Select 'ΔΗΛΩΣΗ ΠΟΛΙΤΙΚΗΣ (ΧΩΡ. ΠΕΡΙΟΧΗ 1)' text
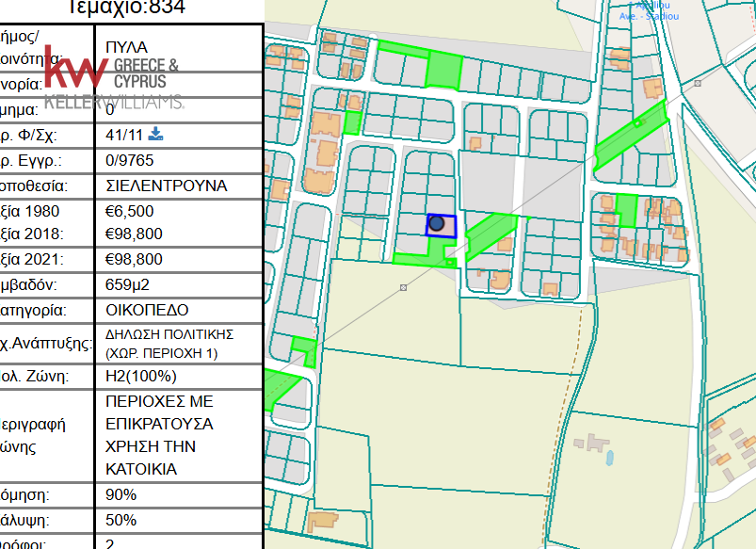Viewport: 756px width, 549px height. [x=169, y=344]
